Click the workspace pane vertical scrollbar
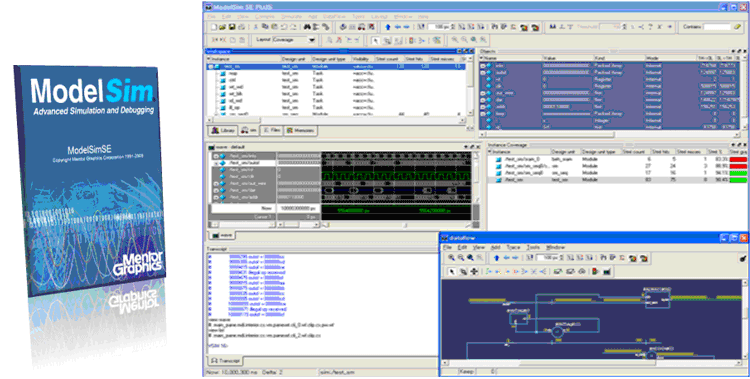750x379 pixels. (470, 86)
